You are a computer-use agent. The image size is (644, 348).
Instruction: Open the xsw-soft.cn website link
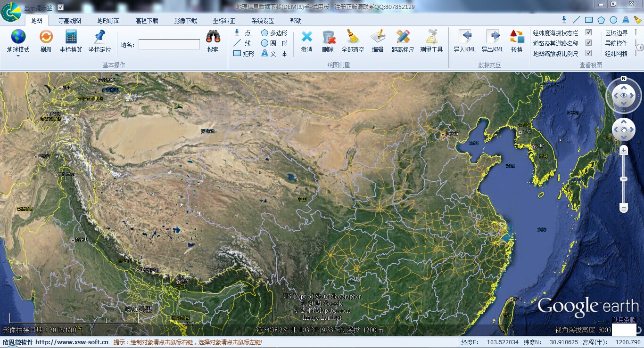coord(72,342)
